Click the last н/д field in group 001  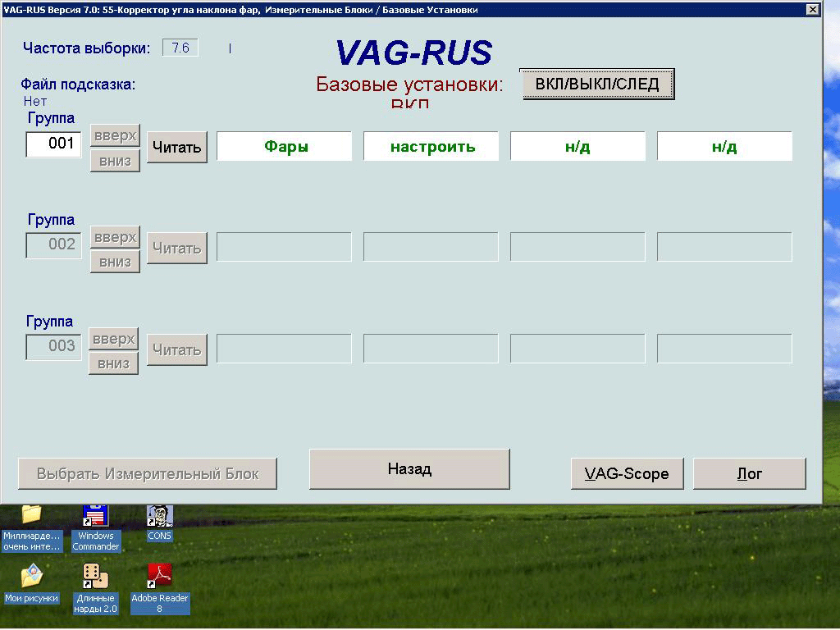pos(724,147)
